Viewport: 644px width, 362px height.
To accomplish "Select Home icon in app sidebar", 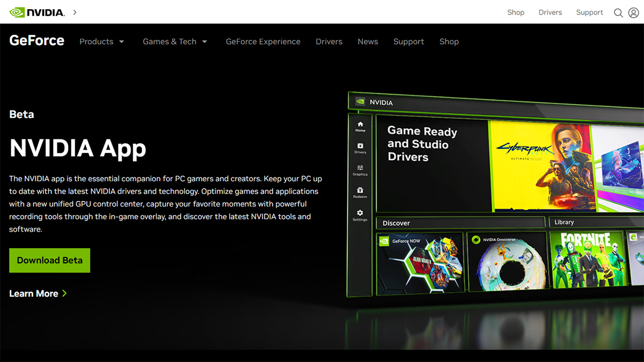I will [x=360, y=127].
